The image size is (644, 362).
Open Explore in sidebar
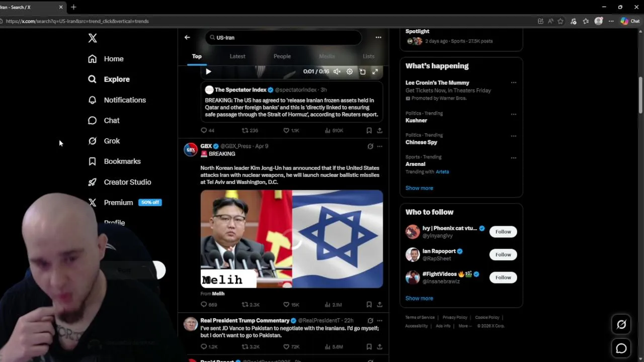coord(109,79)
